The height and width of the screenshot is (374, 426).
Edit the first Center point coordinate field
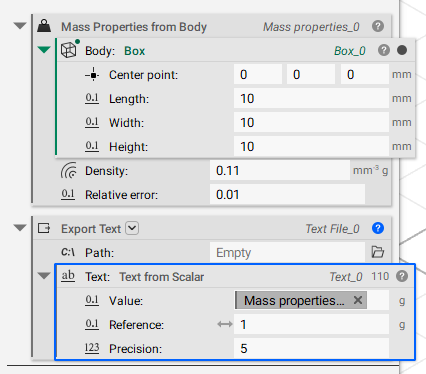click(258, 74)
